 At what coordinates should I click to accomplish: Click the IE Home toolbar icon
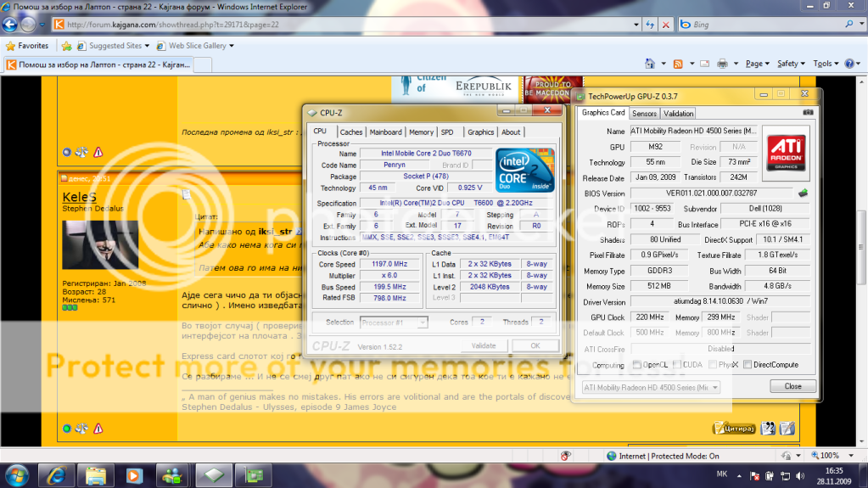(x=650, y=64)
